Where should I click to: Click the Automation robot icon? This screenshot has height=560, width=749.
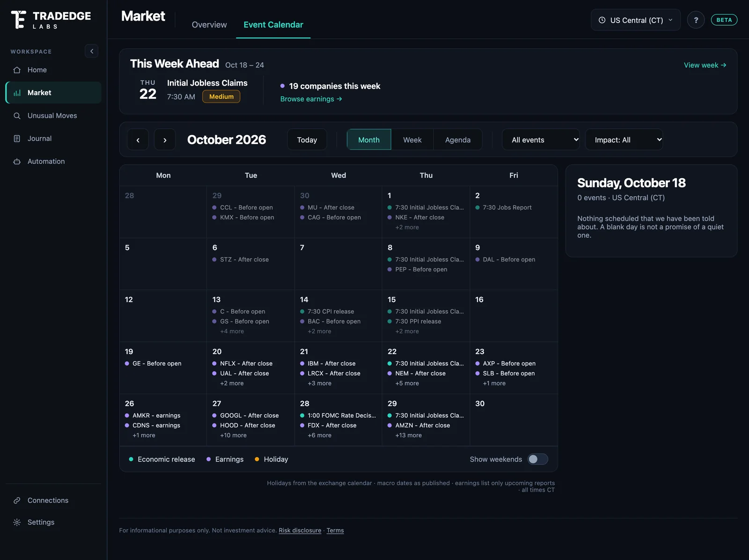coord(17,161)
